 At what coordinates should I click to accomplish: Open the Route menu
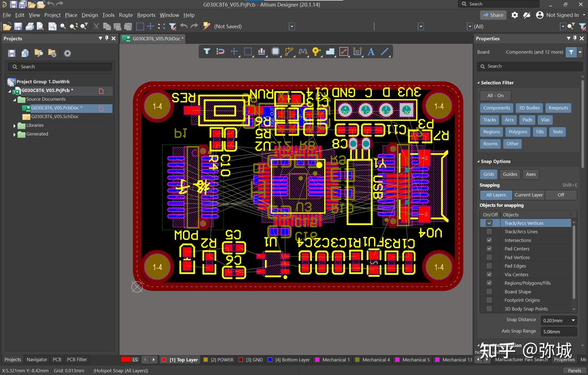(126, 15)
